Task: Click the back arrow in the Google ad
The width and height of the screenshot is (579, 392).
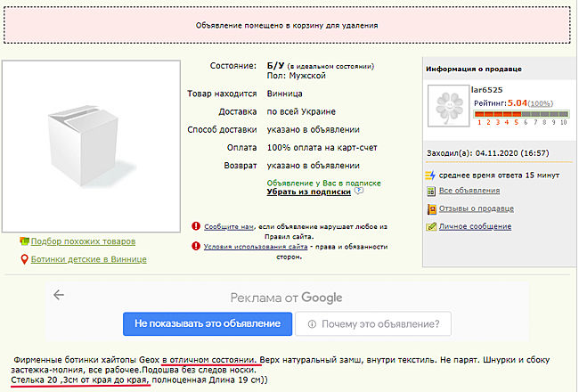Action: 59,295
